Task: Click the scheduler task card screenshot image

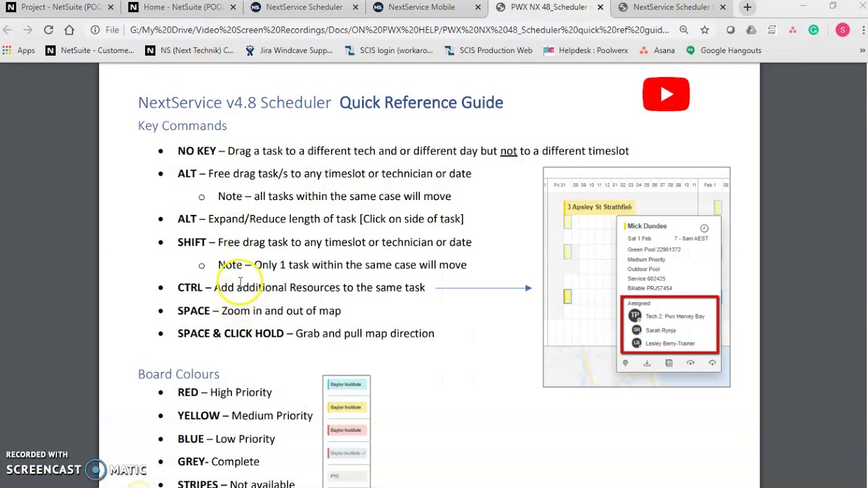Action: point(636,277)
